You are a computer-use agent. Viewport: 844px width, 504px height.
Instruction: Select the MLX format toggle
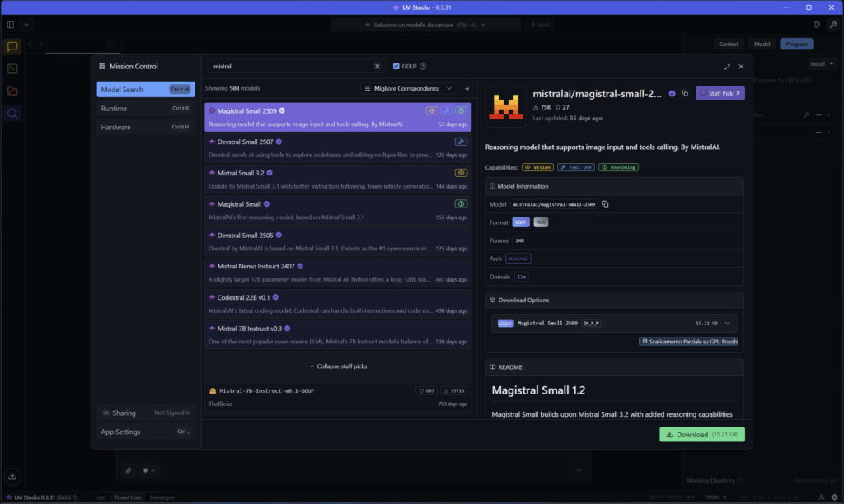click(x=541, y=222)
